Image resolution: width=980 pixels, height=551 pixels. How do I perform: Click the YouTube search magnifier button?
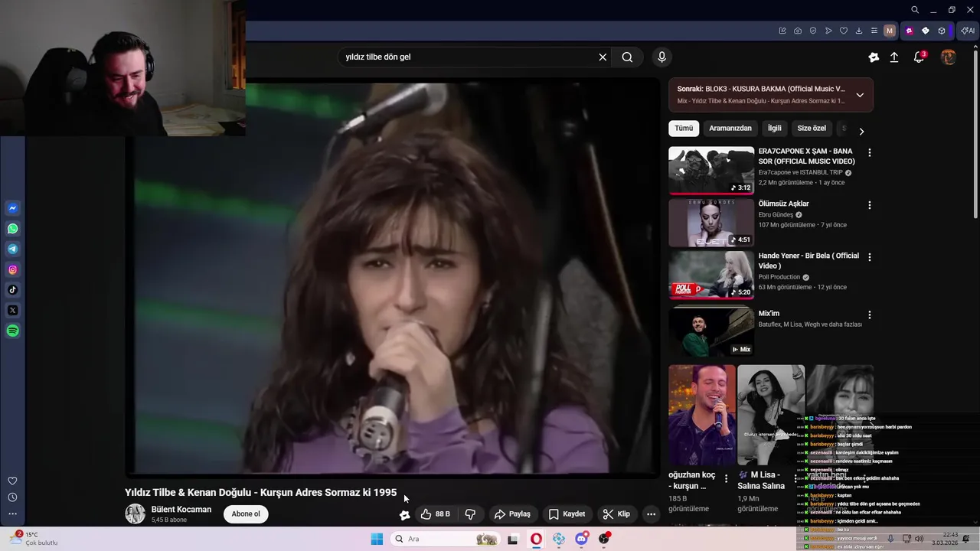point(627,57)
